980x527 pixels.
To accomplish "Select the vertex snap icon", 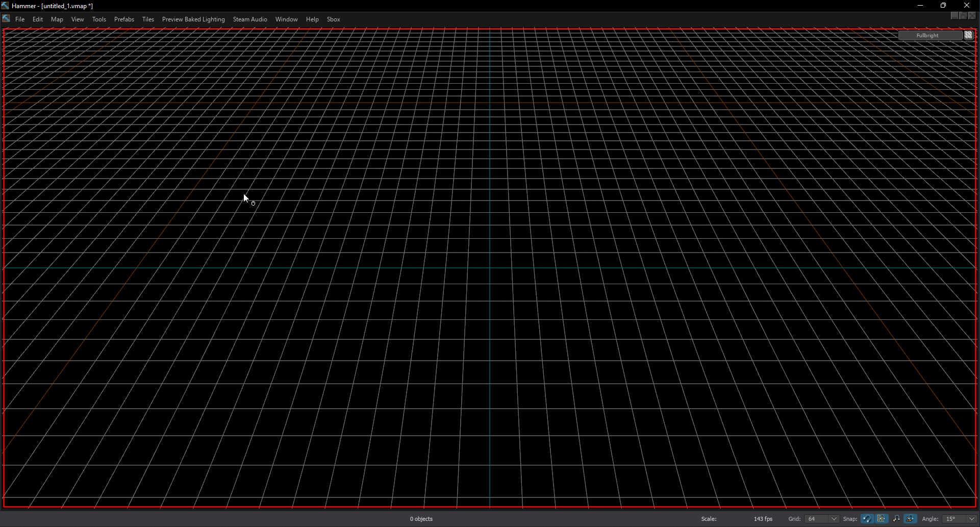I will click(896, 518).
